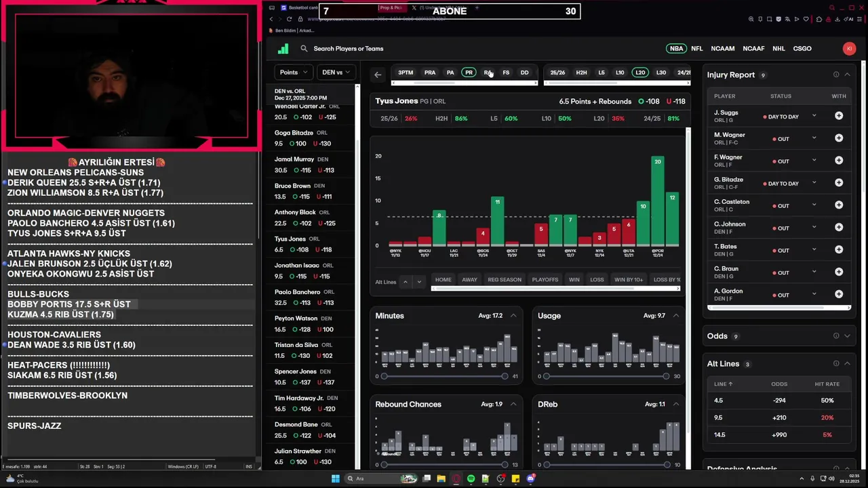Switch to the NFL league tab
868x488 pixels.
point(697,49)
